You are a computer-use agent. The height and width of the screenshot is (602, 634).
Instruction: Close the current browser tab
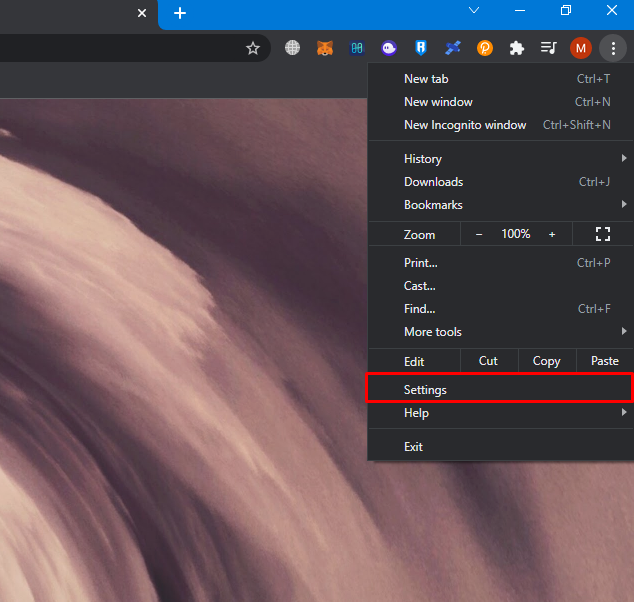pyautogui.click(x=142, y=13)
